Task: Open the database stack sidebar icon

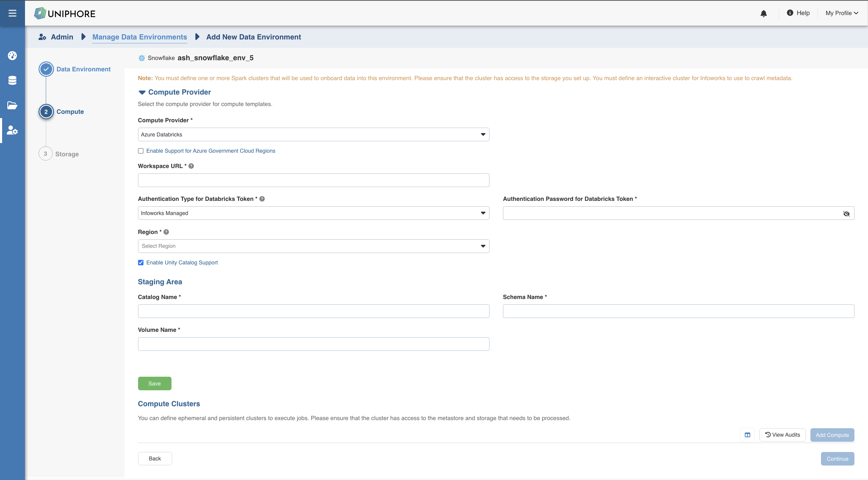Action: pyautogui.click(x=12, y=80)
